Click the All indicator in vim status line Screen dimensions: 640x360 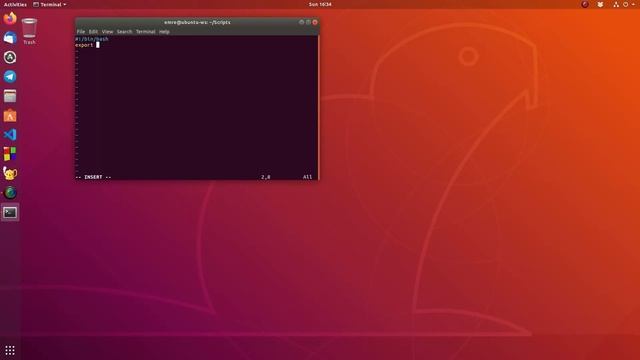(307, 177)
